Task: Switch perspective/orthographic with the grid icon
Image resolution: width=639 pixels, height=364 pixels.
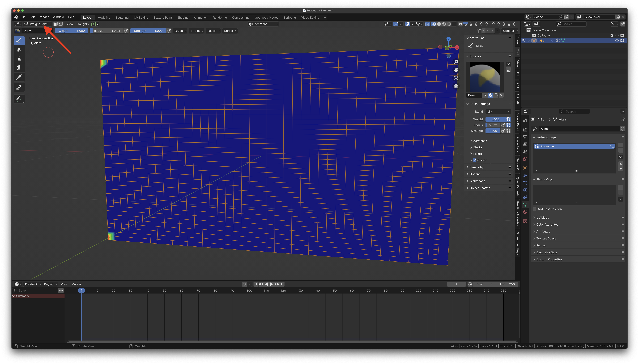Action: click(x=456, y=86)
